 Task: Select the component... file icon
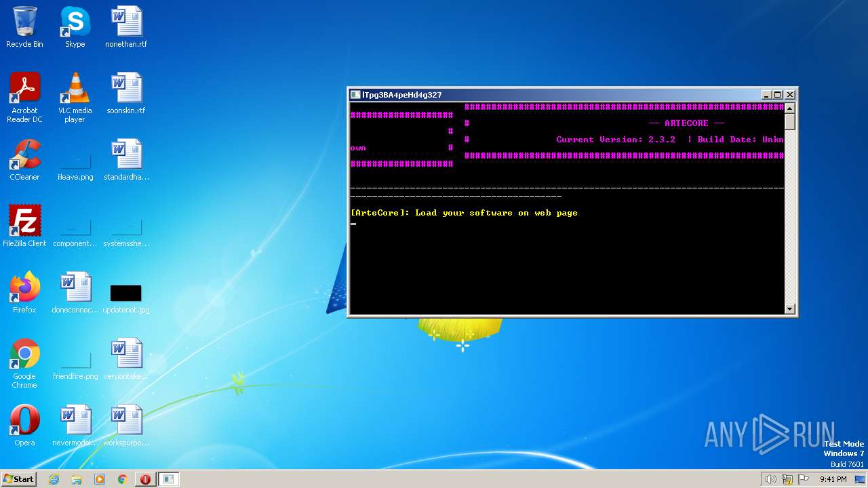pos(75,232)
